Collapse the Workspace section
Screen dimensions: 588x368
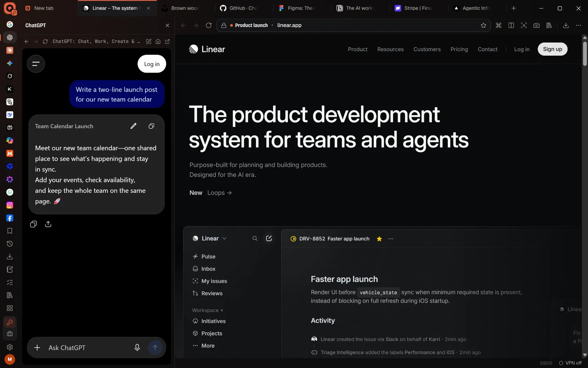[208, 310]
